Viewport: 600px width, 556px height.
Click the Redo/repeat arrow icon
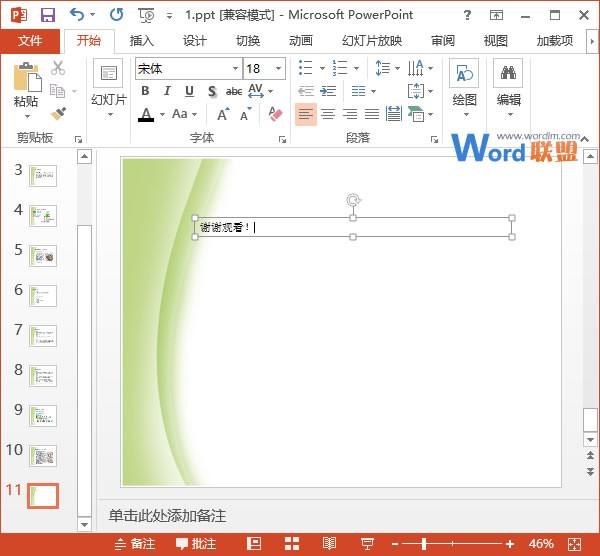click(x=116, y=15)
